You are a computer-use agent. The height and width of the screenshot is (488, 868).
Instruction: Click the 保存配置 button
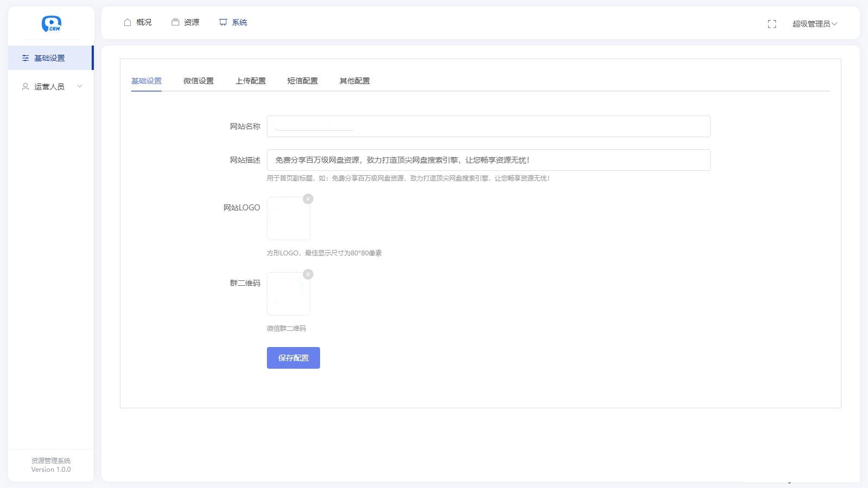(x=293, y=358)
